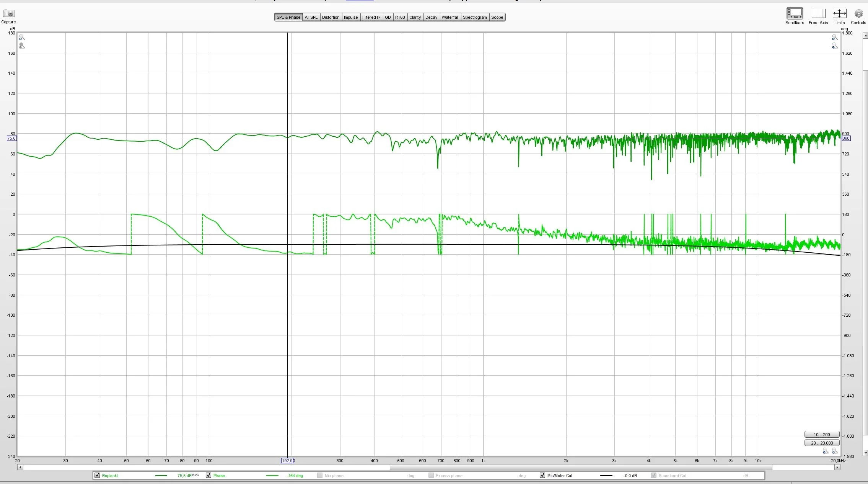Open the graph Limits icon
The image size is (868, 484).
pyautogui.click(x=839, y=13)
